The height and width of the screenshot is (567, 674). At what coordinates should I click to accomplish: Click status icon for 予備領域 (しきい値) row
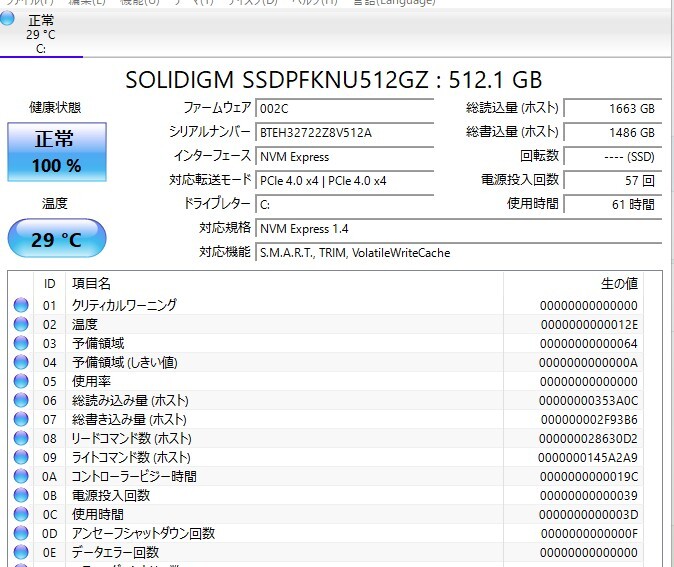[21, 362]
